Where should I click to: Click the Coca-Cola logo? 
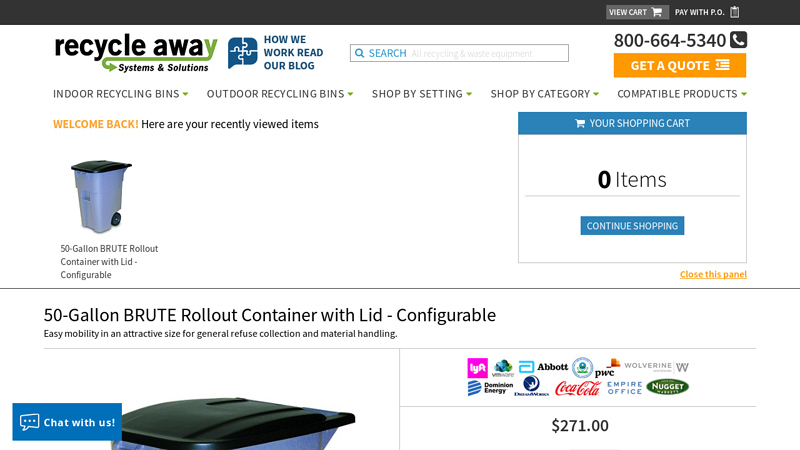point(578,389)
